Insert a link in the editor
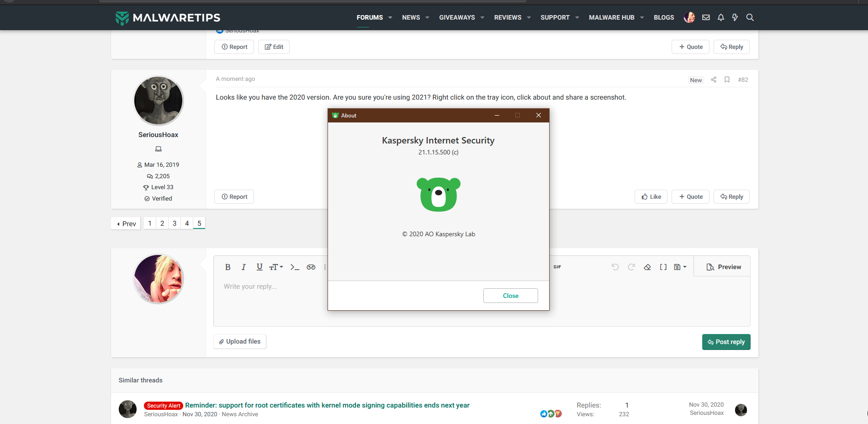 (311, 267)
